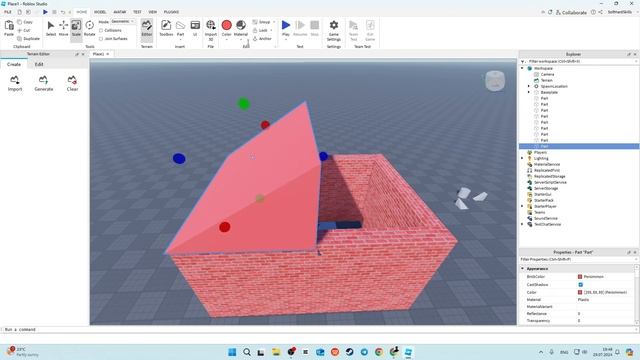Click the BrickColor Persimmon swatch
The width and height of the screenshot is (640, 360).
(x=580, y=277)
